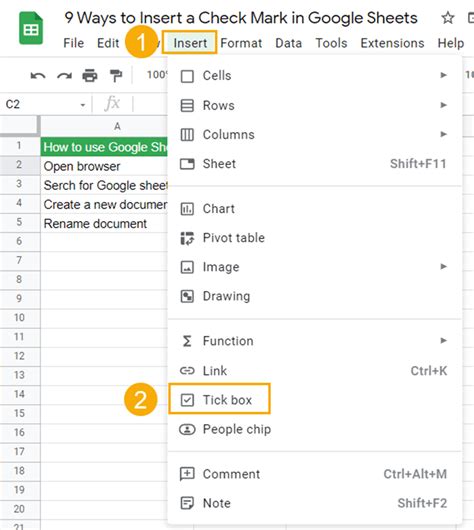This screenshot has width=474, height=530.
Task: Open the Edit menu
Action: [x=108, y=43]
